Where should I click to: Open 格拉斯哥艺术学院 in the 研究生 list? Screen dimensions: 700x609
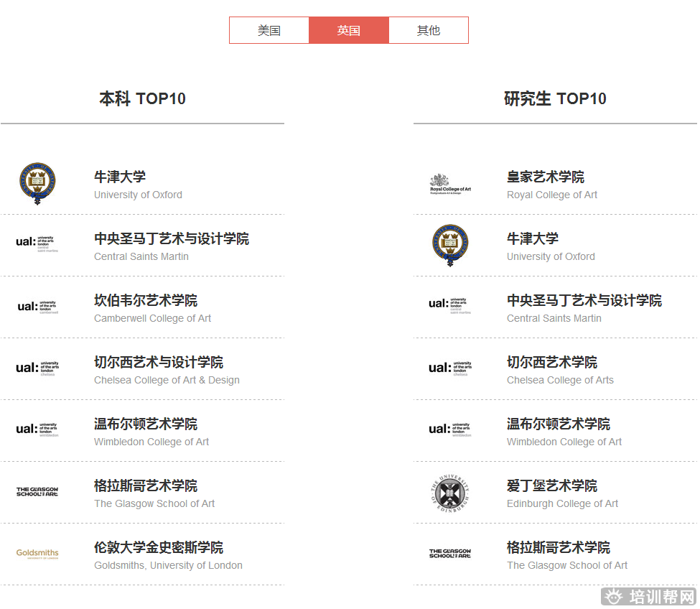click(559, 547)
